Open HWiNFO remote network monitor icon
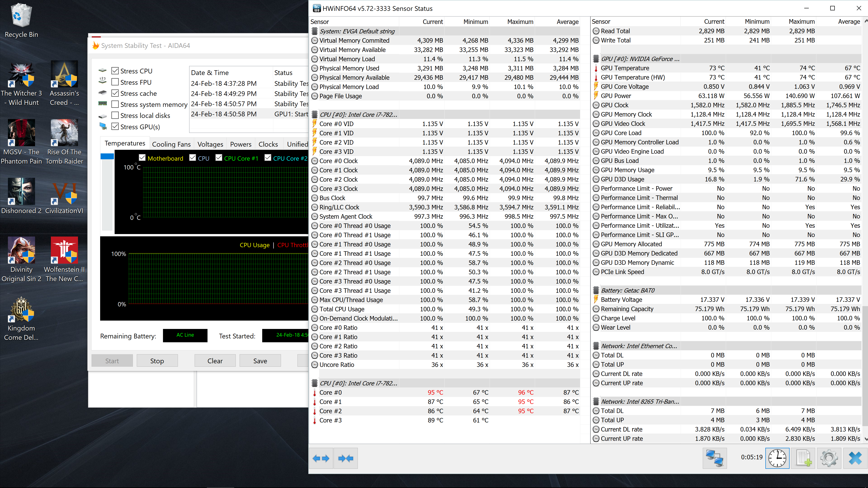 click(714, 458)
